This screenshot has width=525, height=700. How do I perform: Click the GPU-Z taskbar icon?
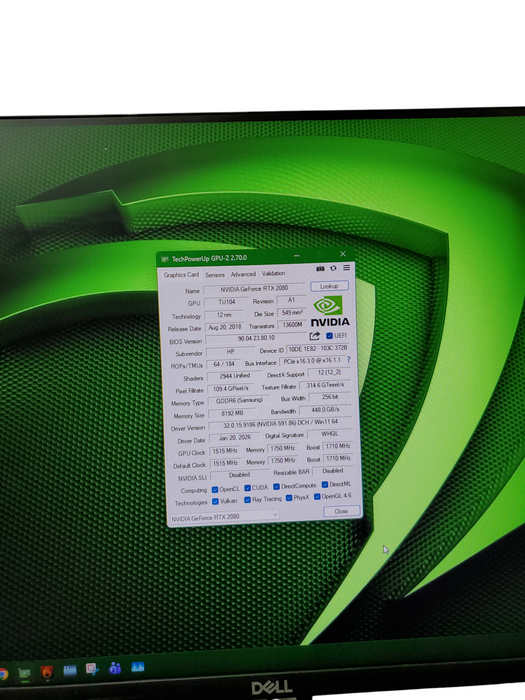25,673
